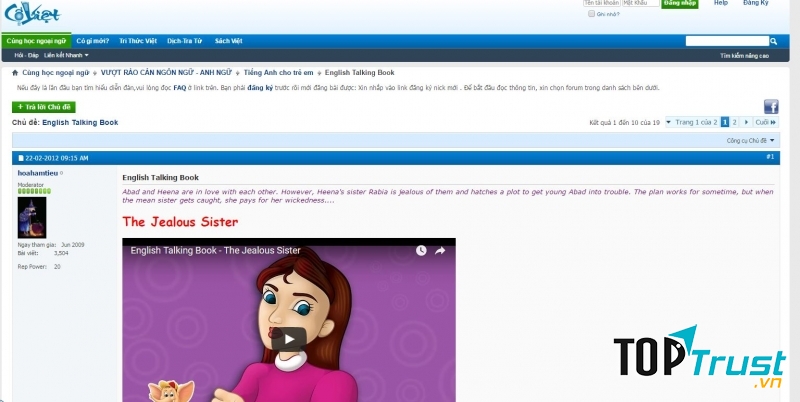
Task: Click the CồViệt site logo
Action: tap(32, 13)
